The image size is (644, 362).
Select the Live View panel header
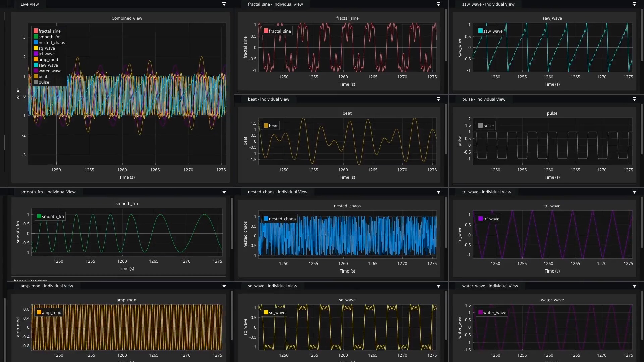[x=30, y=4]
